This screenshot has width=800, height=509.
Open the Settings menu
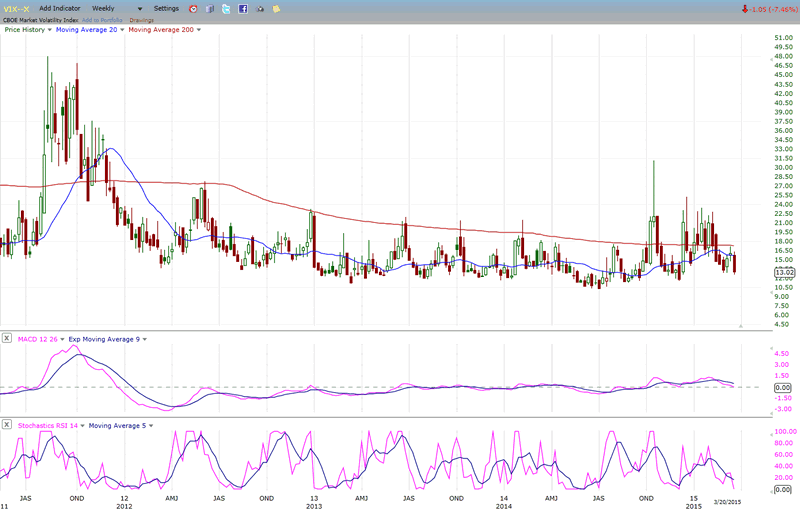click(166, 8)
